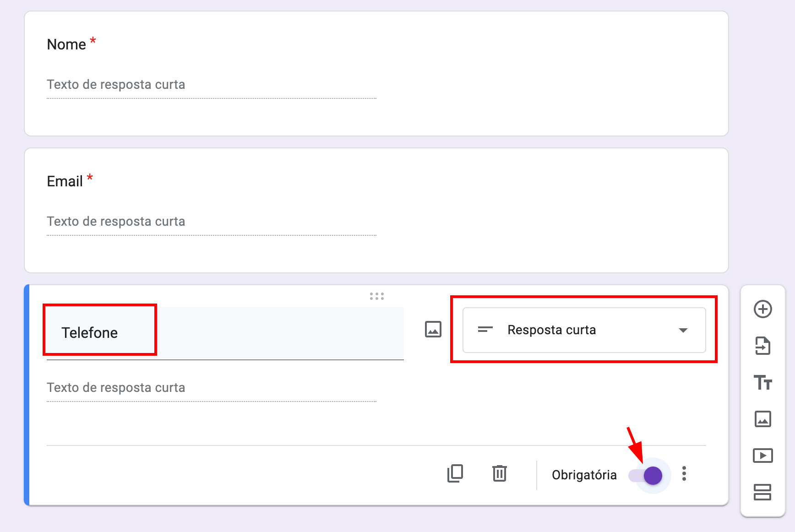Open the Resposta curta question type dropdown
The height and width of the screenshot is (532, 795).
(x=584, y=330)
